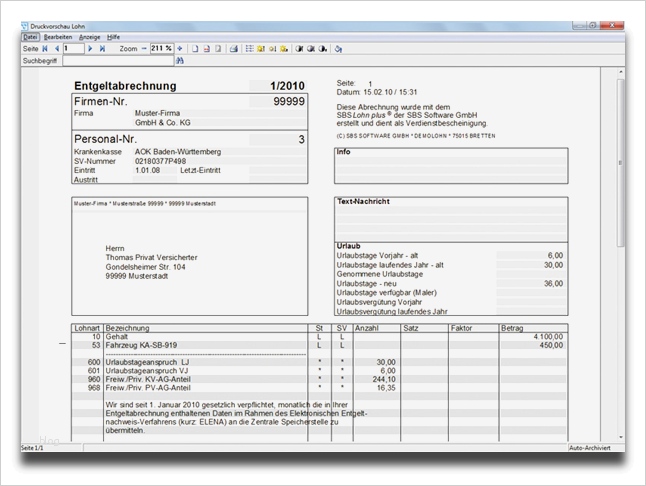Click Urlaubstageanspruch LJ row
The height and width of the screenshot is (486, 646).
pos(147,362)
